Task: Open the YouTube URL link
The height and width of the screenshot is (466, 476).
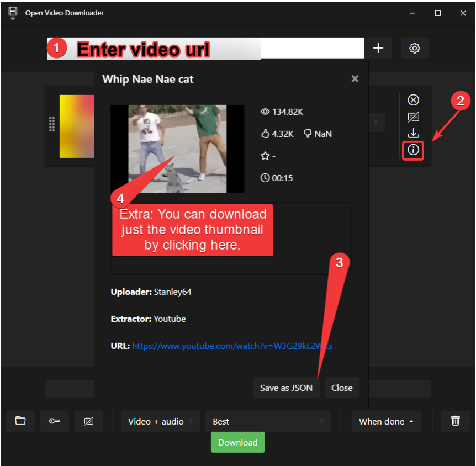Action: coord(232,346)
